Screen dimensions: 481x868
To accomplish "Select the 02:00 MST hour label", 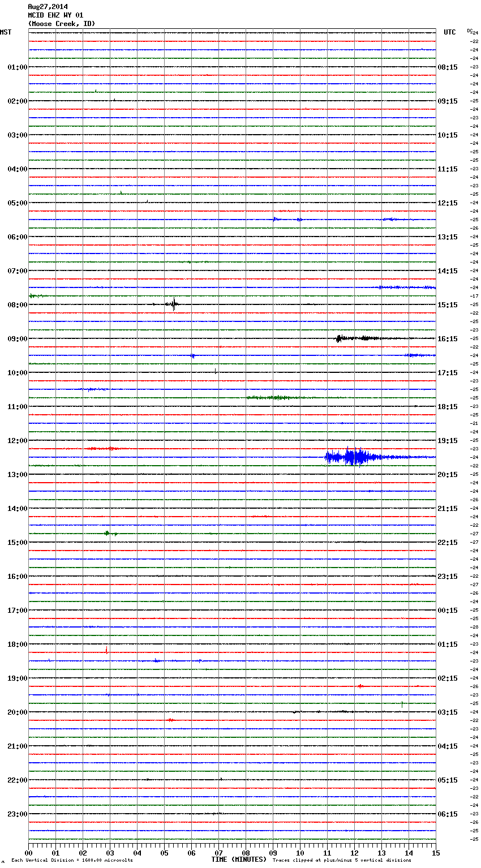I will pos(17,101).
